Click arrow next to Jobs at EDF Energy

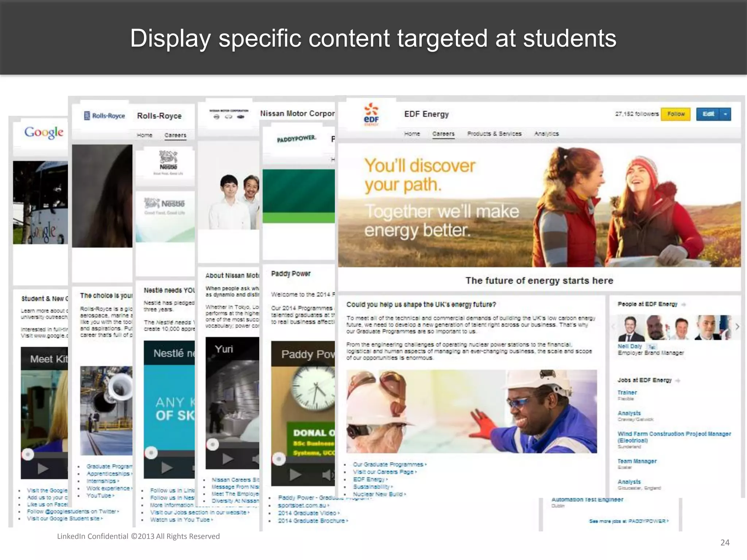678,380
